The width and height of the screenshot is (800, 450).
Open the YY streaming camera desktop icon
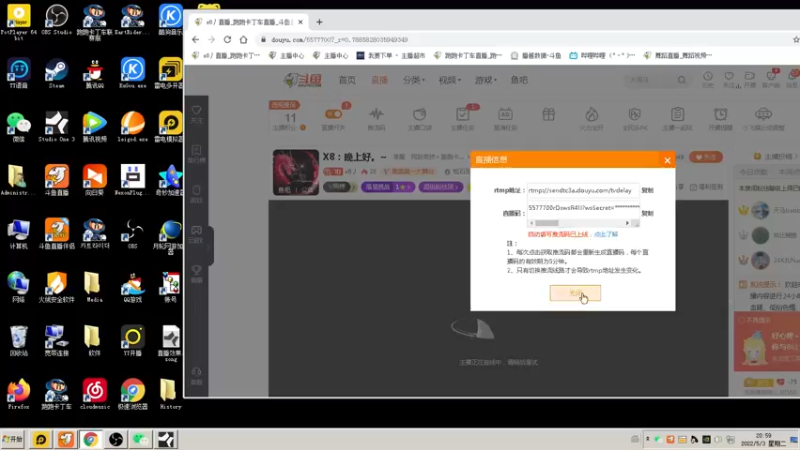click(x=133, y=340)
